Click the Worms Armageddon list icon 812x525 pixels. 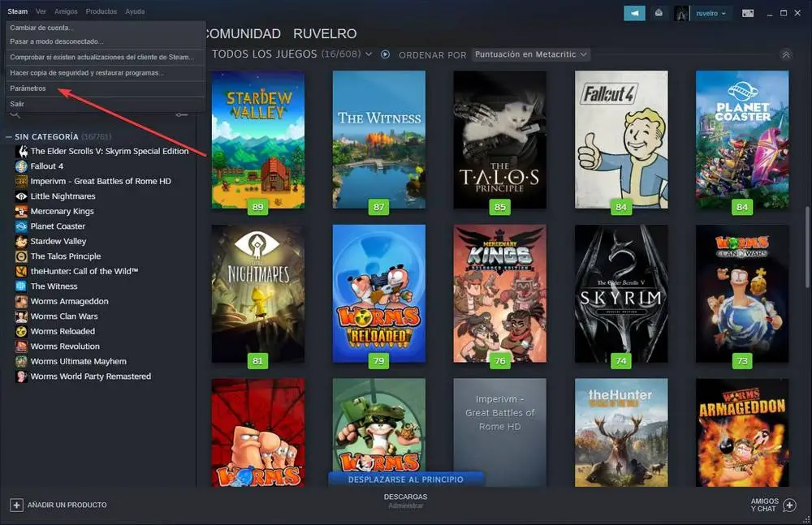point(21,301)
